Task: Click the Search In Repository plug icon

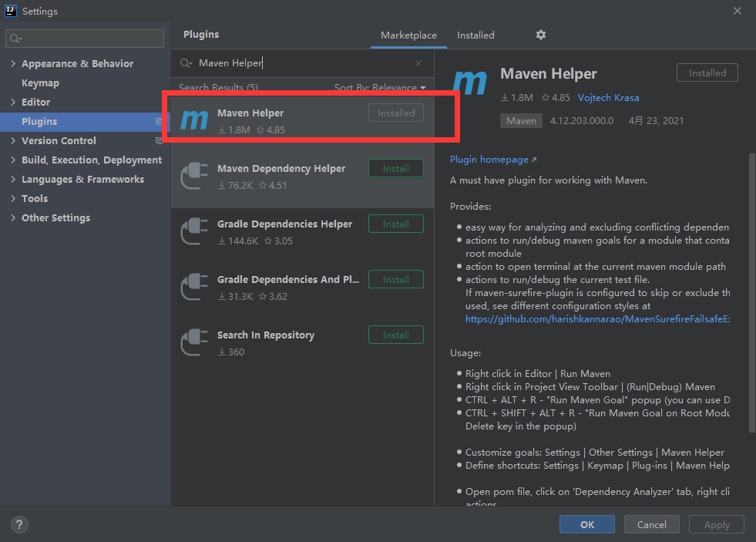Action: tap(194, 342)
